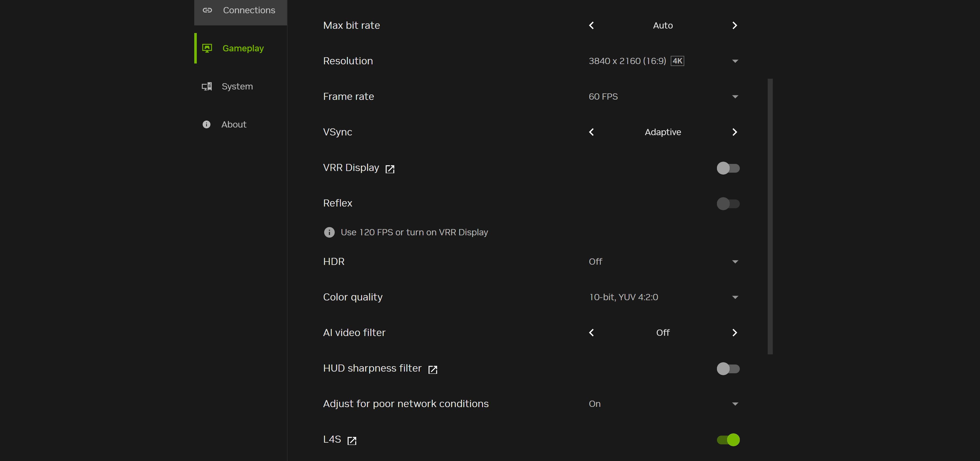This screenshot has height=461, width=980.
Task: Click the info icon beside Reflex hint
Action: [x=329, y=232]
